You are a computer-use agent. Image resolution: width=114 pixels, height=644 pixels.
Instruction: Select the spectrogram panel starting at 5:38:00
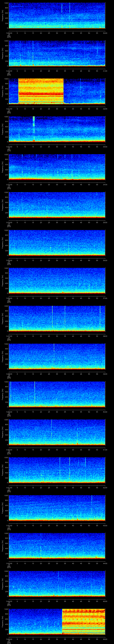[x=57, y=357]
